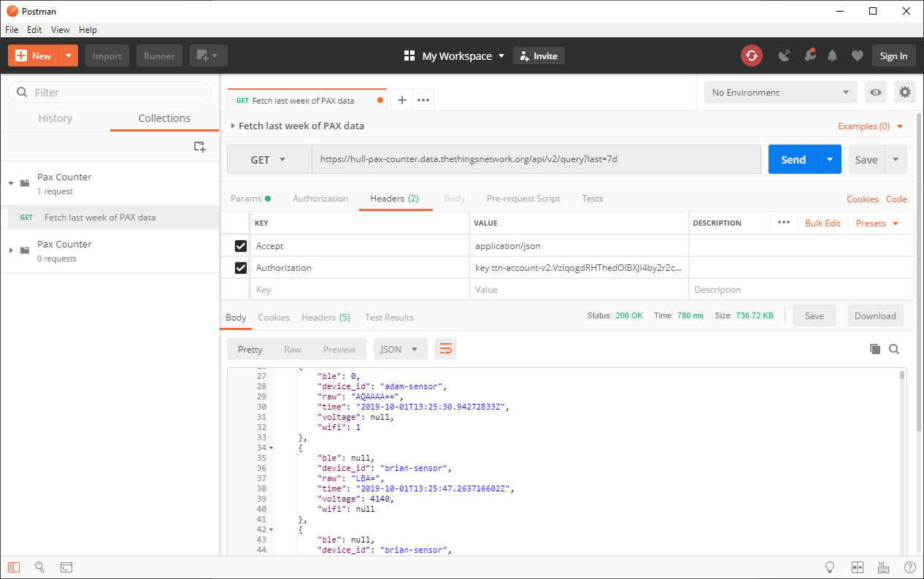The image size is (924, 579).
Task: Open Bootcamp lightbulb icon
Action: 830,567
